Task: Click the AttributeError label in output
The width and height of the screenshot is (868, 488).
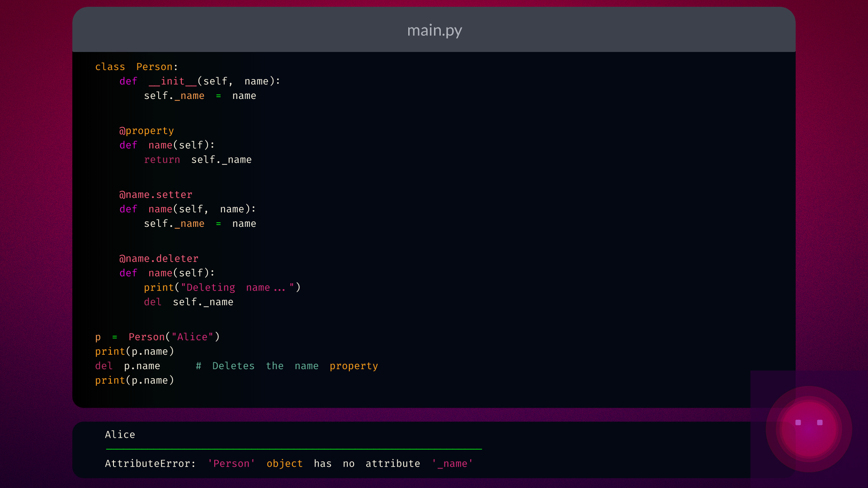Action: (150, 464)
